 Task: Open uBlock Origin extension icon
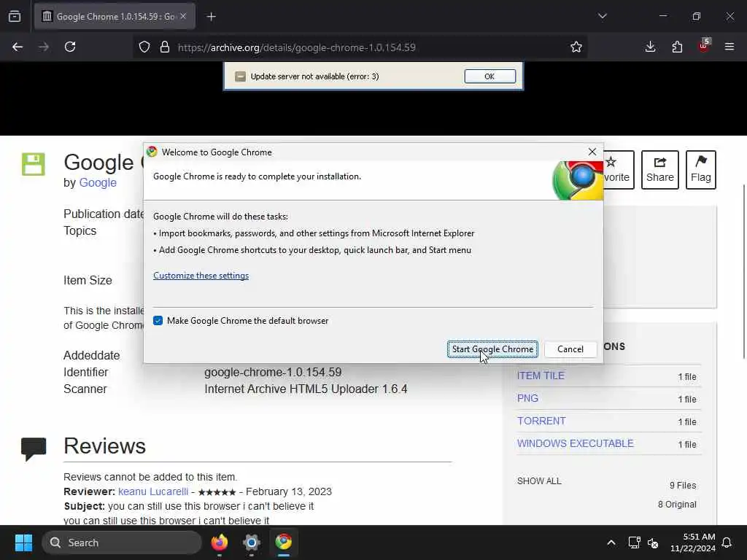coord(704,46)
